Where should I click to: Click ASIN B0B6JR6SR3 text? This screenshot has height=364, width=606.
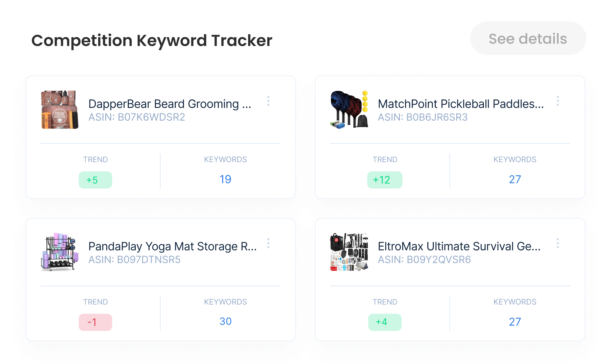pos(423,117)
